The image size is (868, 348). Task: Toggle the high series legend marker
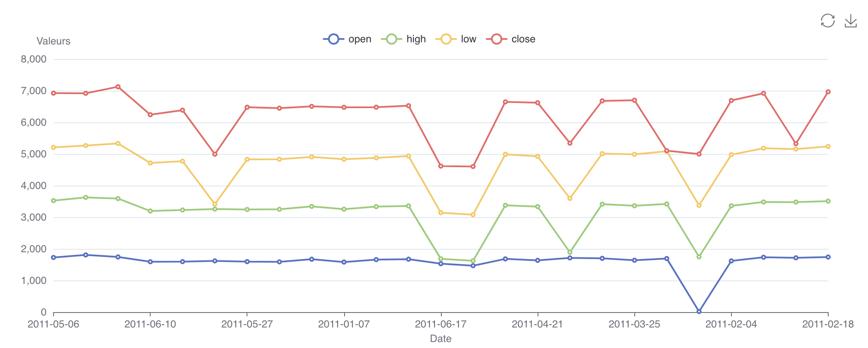click(x=392, y=39)
